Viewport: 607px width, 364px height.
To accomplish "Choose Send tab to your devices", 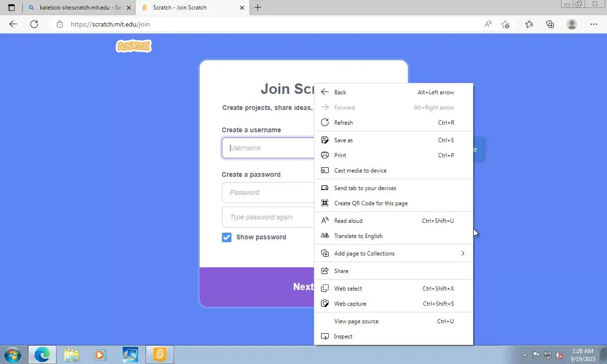I will 394,188.
